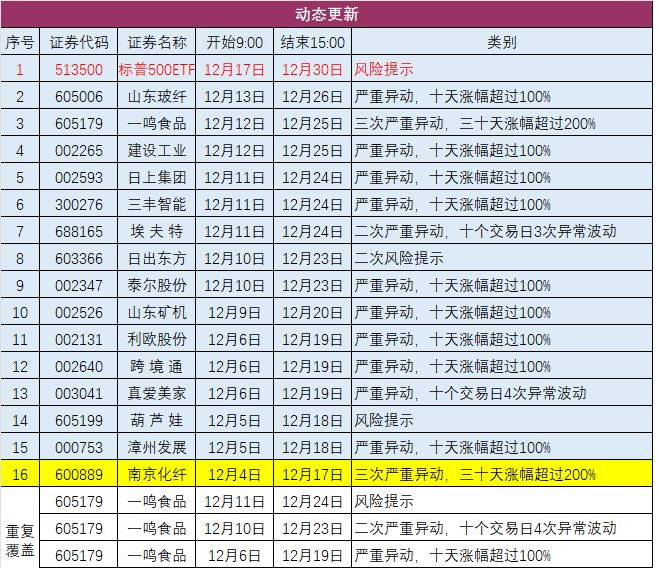Screen dimensions: 659x568
Task: Click 真爱美家 name cell
Action: [x=157, y=393]
